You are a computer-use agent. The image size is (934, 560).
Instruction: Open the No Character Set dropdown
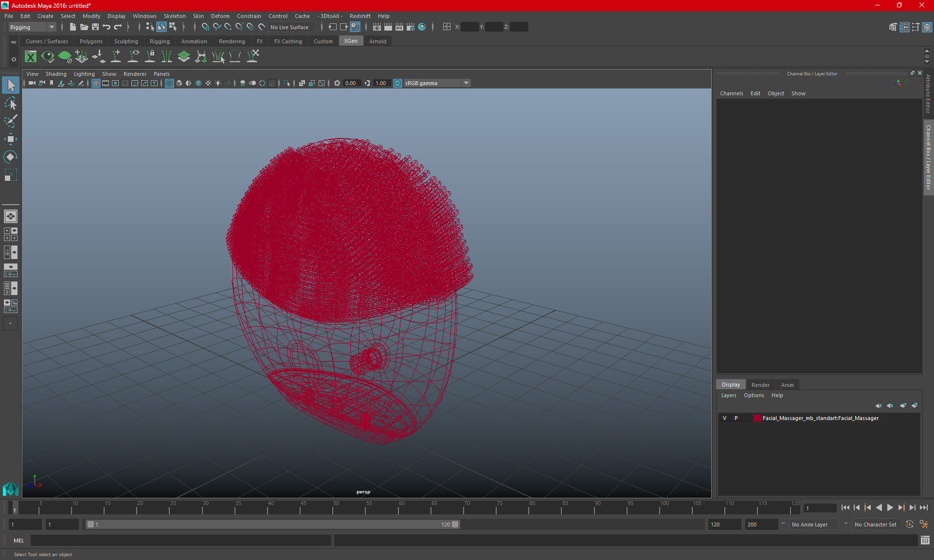876,525
